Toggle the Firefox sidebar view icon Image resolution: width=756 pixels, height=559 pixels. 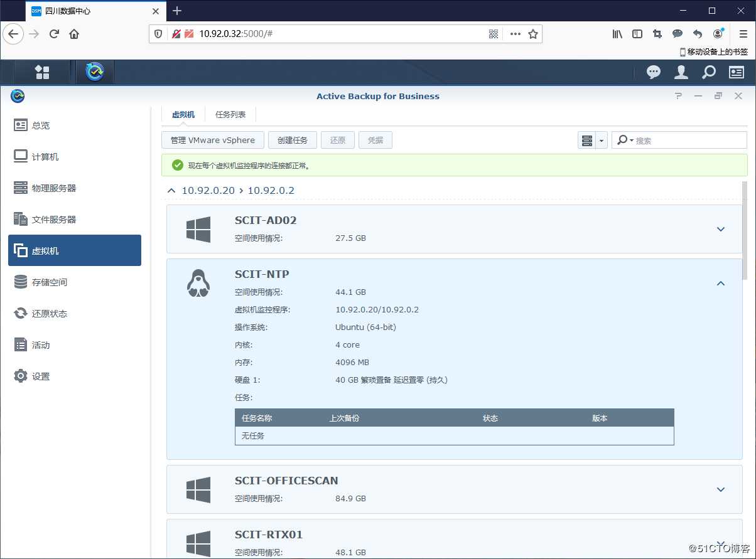(x=637, y=34)
